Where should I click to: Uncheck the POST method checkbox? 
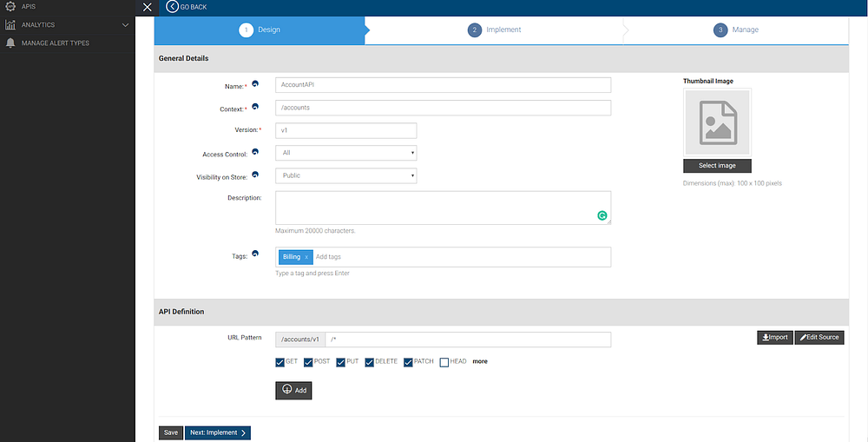tap(308, 362)
